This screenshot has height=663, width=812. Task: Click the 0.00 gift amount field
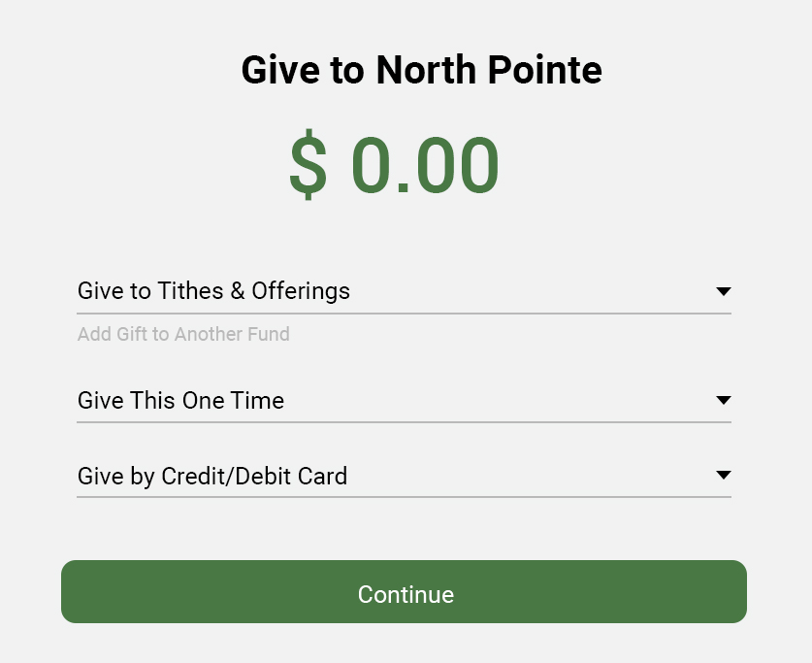(x=425, y=166)
